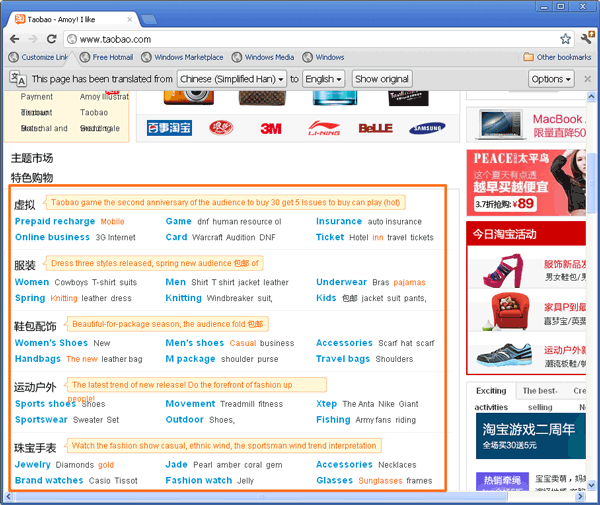600x505 pixels.
Task: Open the Travel bags category link
Action: tap(343, 359)
